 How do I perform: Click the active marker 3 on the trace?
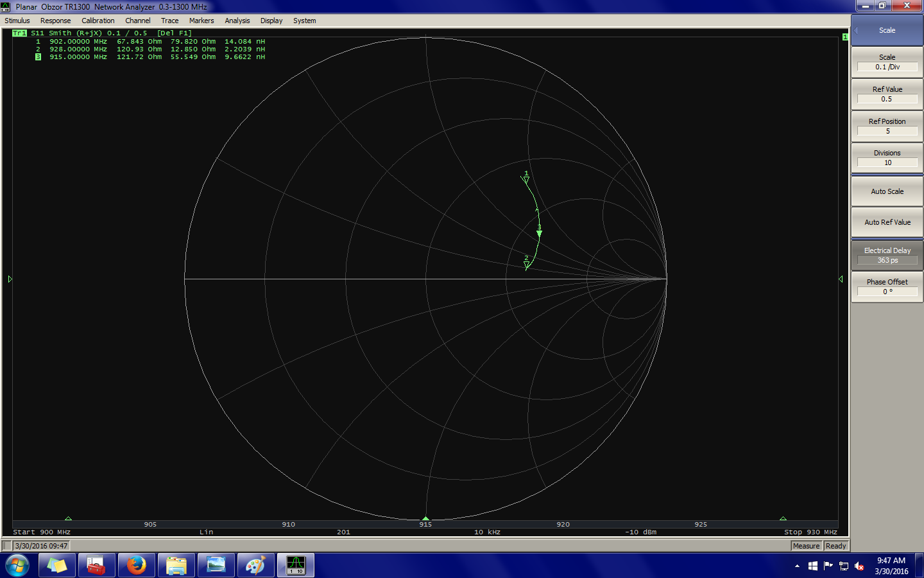pyautogui.click(x=539, y=234)
